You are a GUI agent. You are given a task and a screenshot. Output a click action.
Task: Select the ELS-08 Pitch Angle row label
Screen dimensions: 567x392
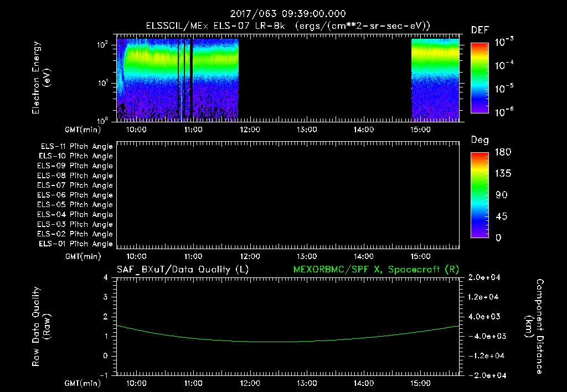75,176
